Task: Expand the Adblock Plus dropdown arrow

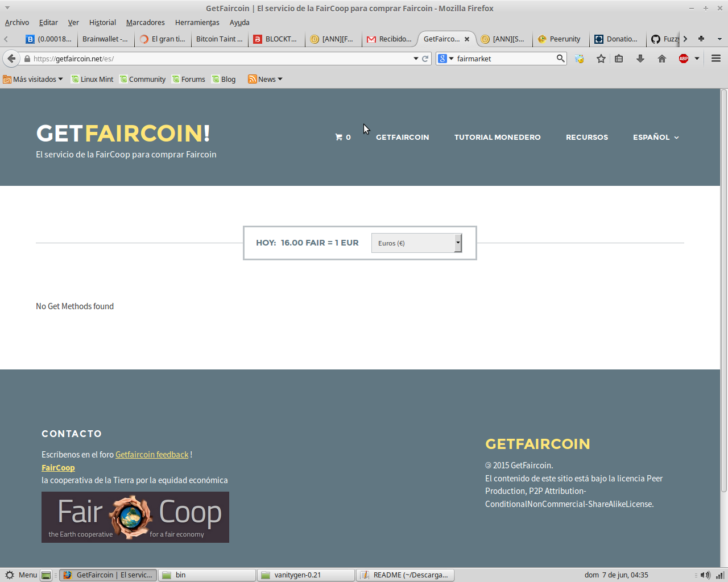Action: [x=697, y=59]
